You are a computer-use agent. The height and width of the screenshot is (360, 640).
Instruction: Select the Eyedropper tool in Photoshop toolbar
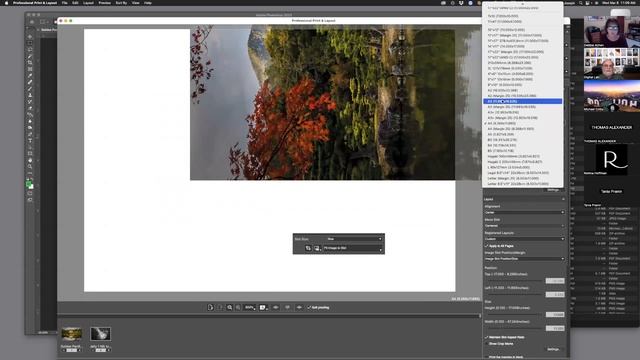(x=30, y=76)
